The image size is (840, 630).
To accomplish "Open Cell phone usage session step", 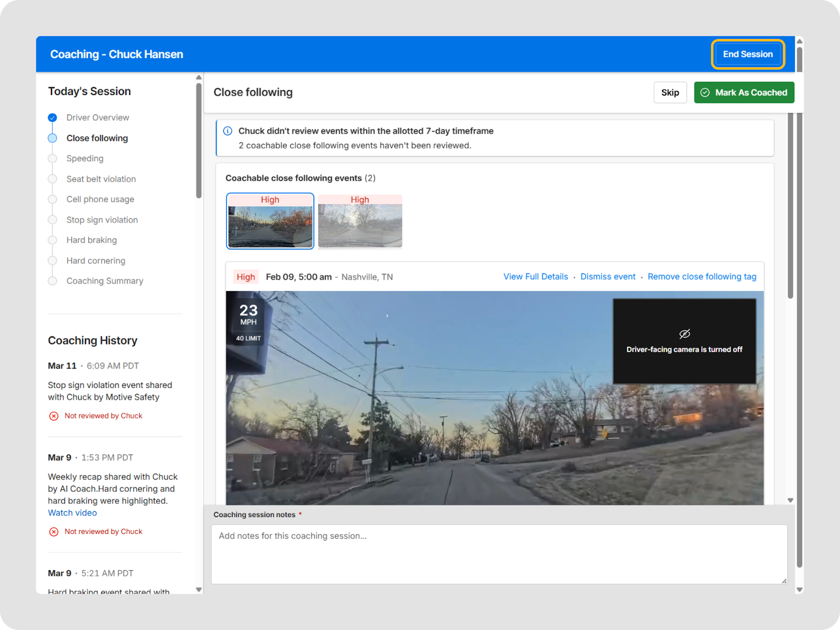I will (100, 199).
